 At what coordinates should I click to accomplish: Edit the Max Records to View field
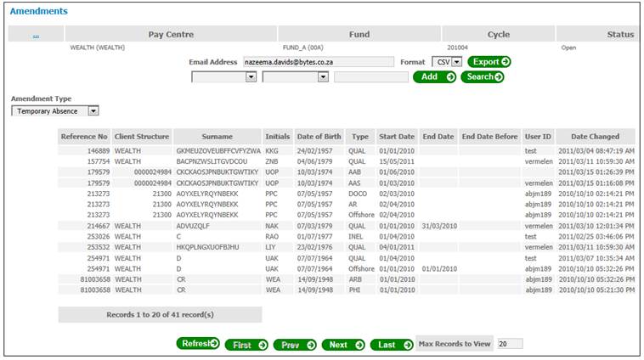[x=510, y=344]
